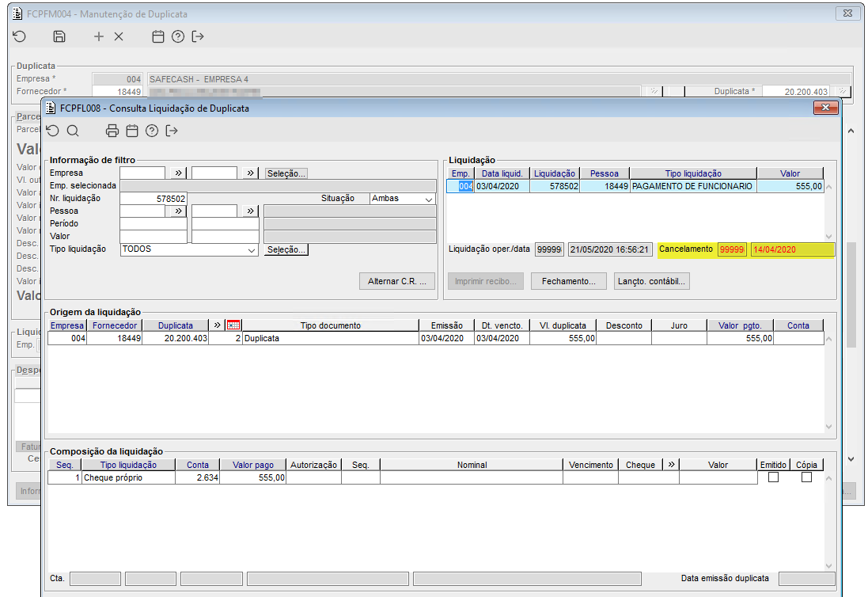The height and width of the screenshot is (597, 868).
Task: Check Emitido checkbox for Cheque próprio row
Action: coord(773,477)
